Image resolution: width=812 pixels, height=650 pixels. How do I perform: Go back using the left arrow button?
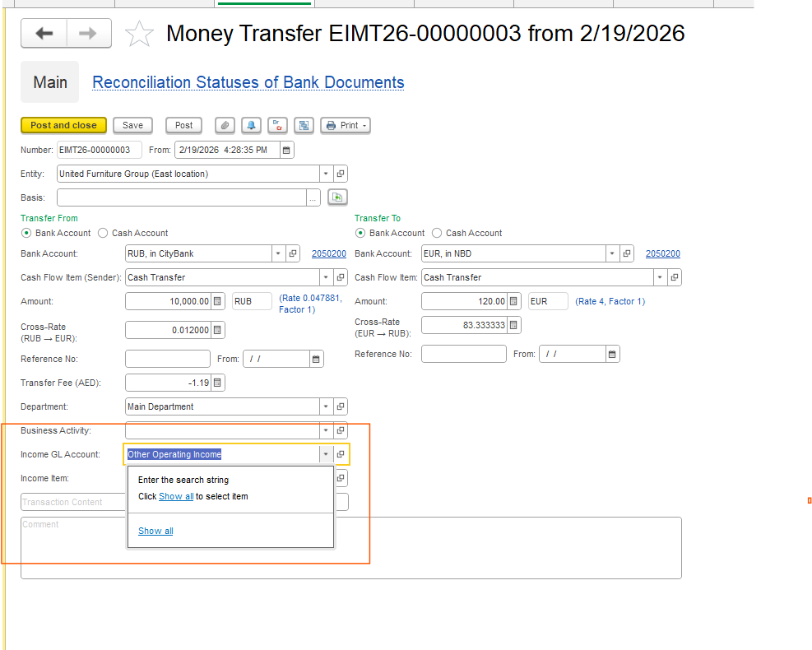(44, 33)
